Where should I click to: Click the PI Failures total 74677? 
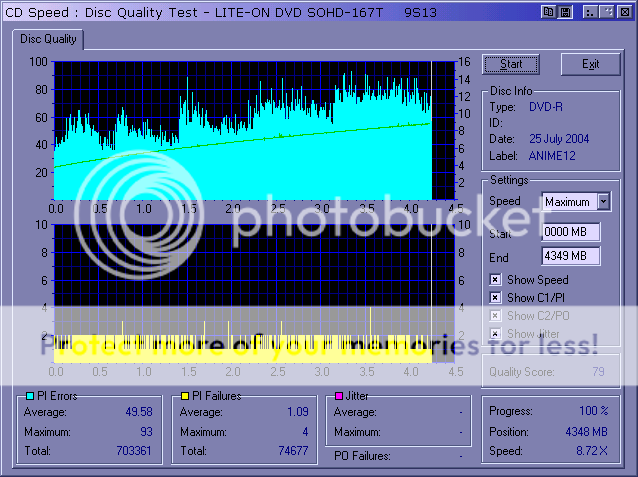293,451
